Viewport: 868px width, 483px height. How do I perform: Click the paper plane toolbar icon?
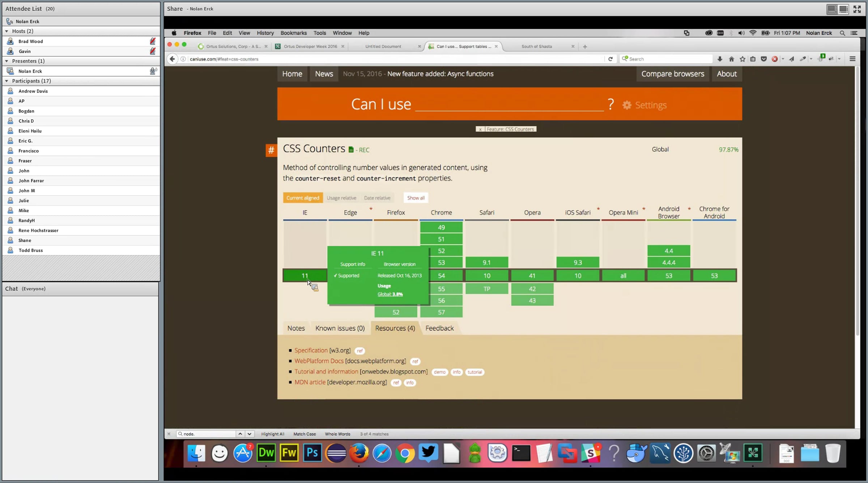[x=792, y=59]
